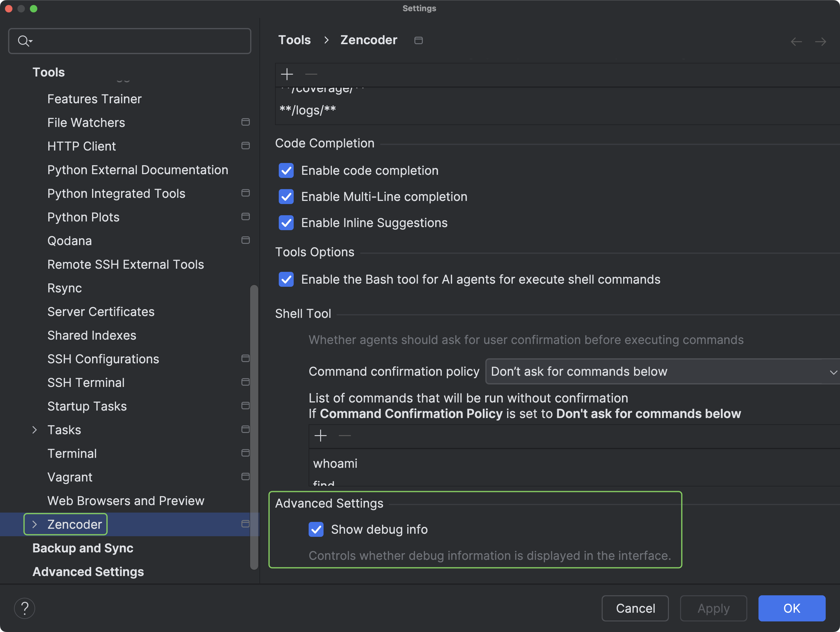This screenshot has height=632, width=840.
Task: Click the add pattern plus icon
Action: point(287,74)
